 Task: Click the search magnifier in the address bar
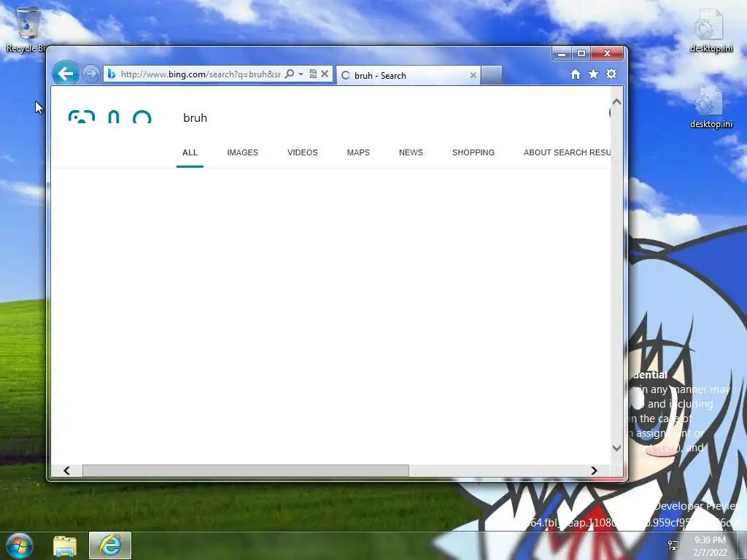pyautogui.click(x=289, y=74)
